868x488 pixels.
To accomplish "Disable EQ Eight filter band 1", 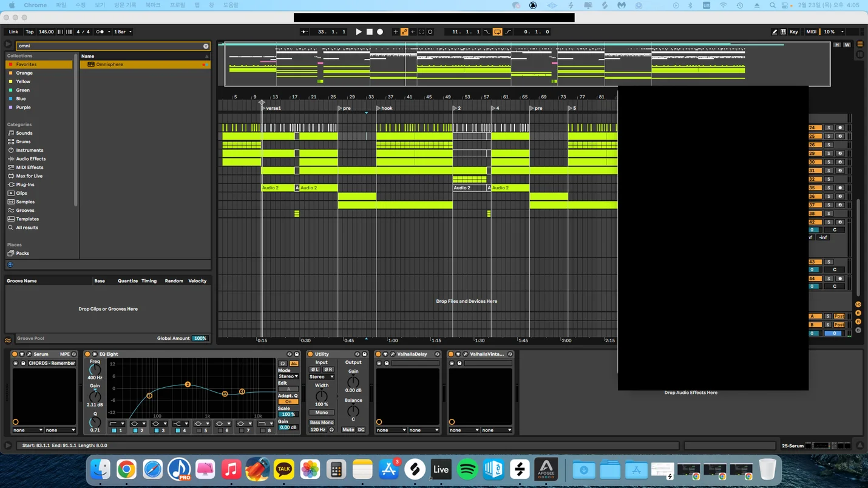I will click(114, 430).
